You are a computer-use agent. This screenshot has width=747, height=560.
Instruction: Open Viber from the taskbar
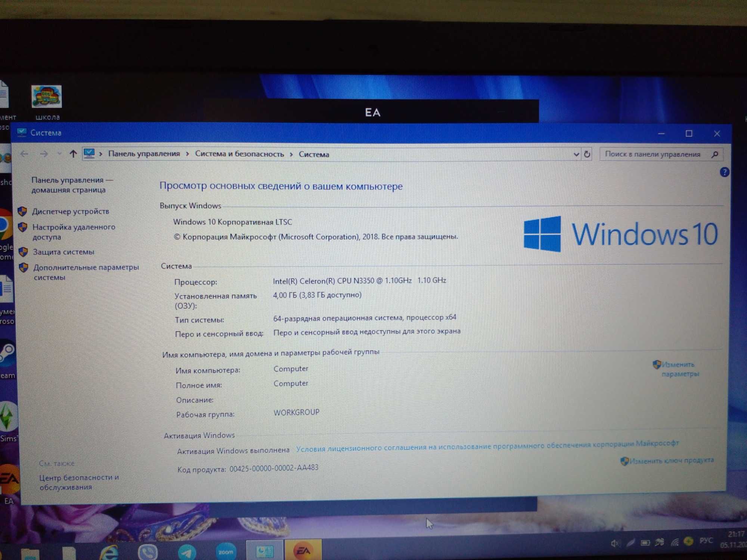click(x=148, y=552)
